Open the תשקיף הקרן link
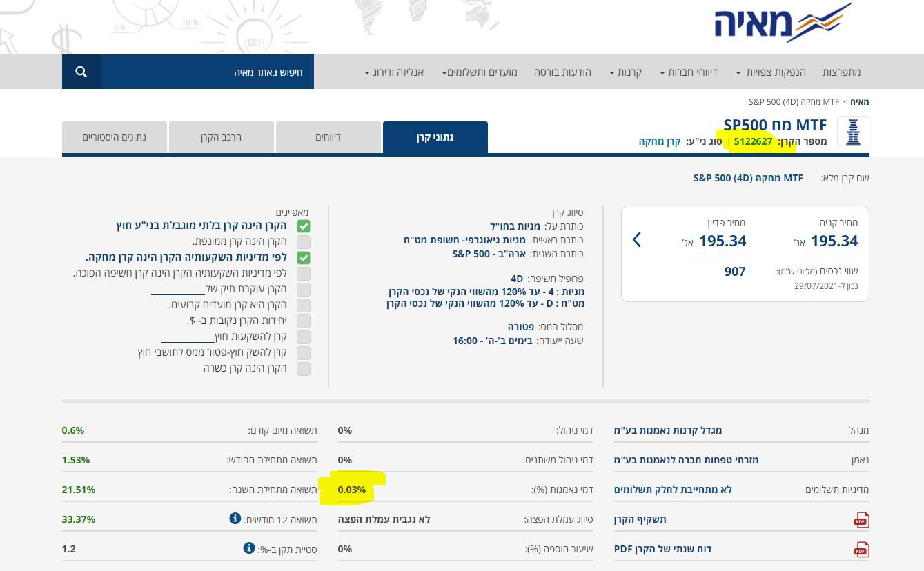Screen dimensions: 924x571 coord(640,519)
